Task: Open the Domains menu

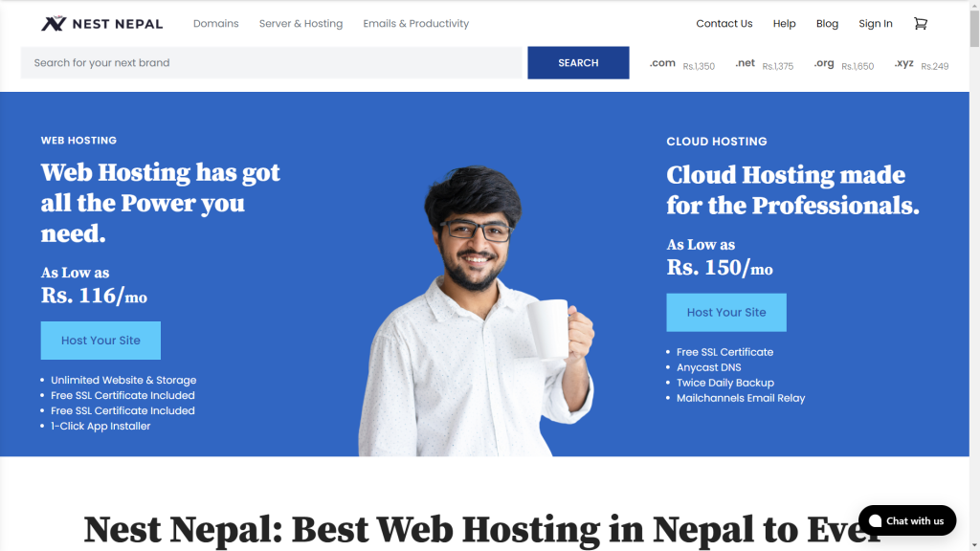Action: point(215,24)
